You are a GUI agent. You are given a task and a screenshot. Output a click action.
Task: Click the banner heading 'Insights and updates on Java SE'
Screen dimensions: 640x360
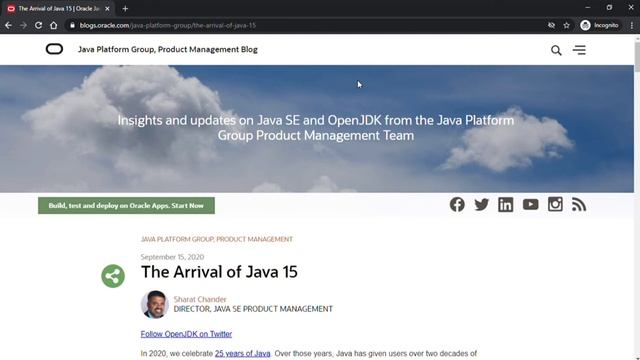coord(316,128)
